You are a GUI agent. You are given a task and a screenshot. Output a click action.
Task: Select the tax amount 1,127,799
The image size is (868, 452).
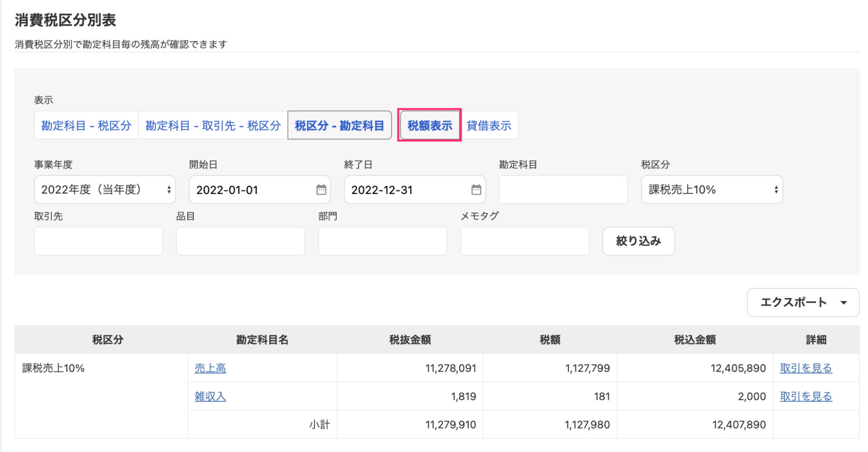(587, 368)
